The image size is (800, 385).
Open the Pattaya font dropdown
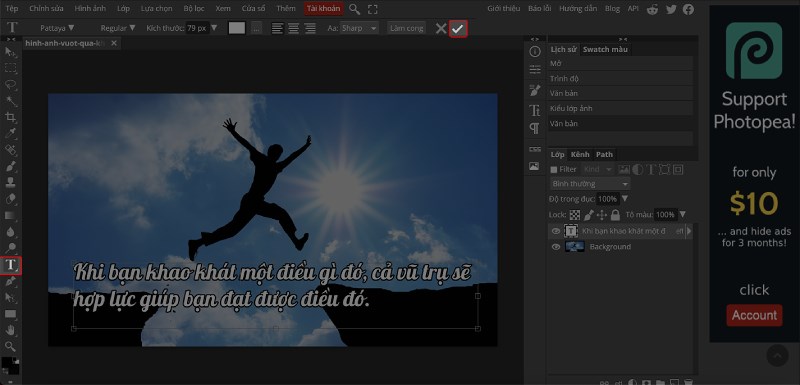57,28
